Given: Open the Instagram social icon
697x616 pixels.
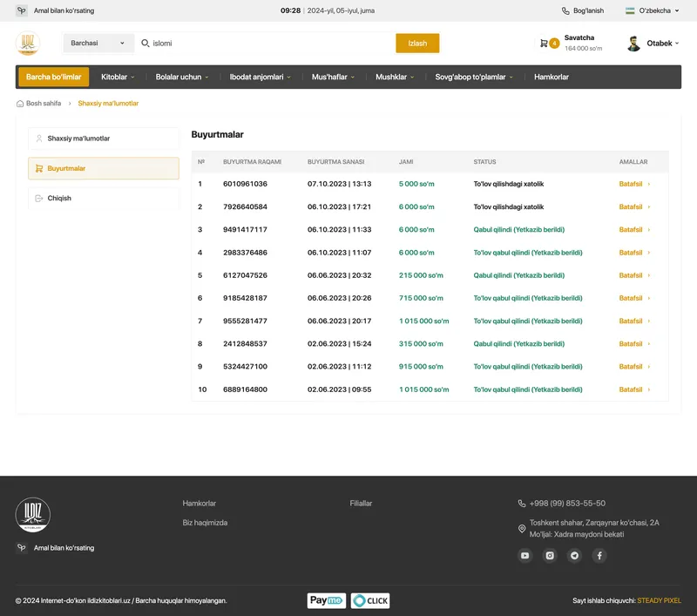Looking at the screenshot, I should [550, 555].
